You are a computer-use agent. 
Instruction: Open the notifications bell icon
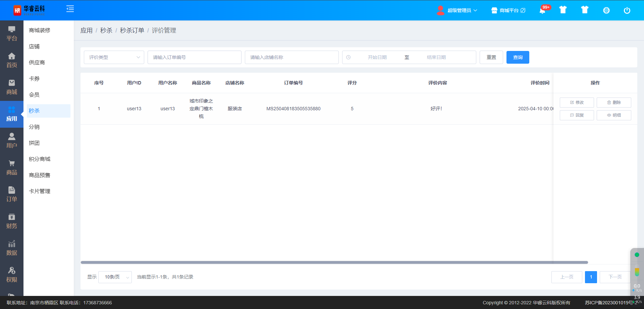(542, 10)
